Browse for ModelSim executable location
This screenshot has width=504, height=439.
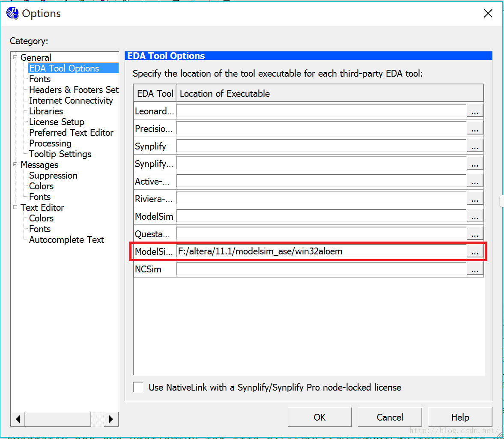[475, 216]
